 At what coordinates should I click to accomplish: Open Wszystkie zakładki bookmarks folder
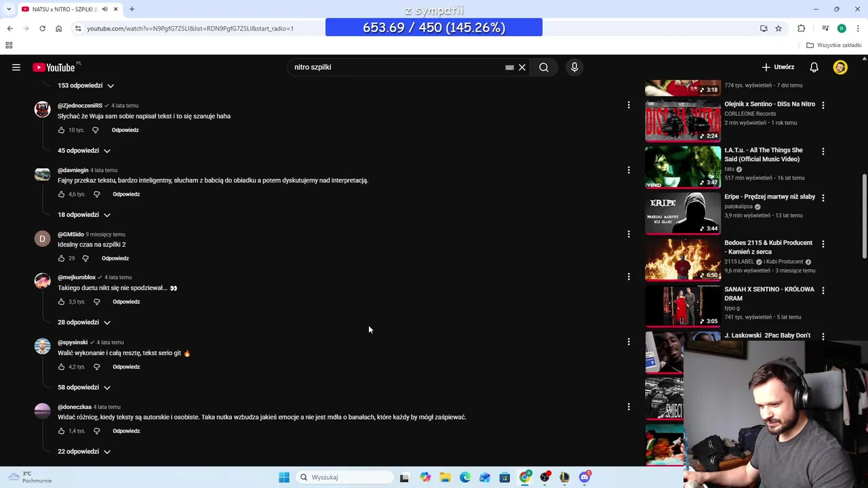(x=834, y=45)
